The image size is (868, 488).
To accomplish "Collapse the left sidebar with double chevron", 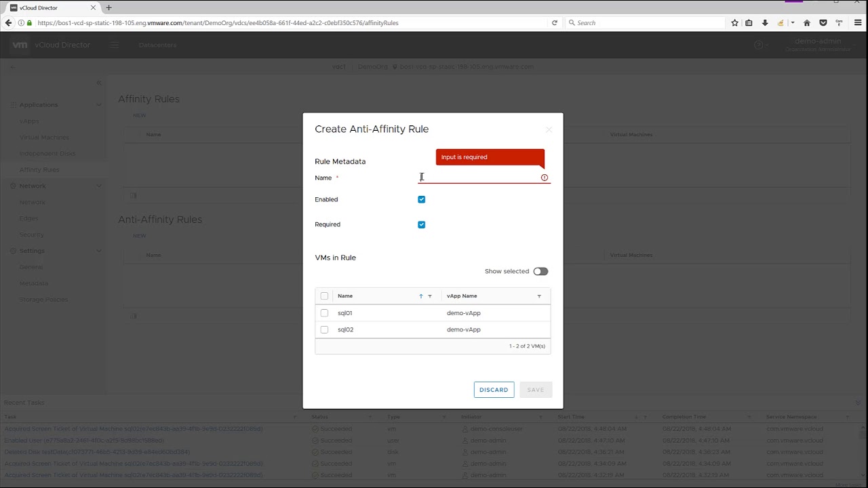I will [x=98, y=83].
